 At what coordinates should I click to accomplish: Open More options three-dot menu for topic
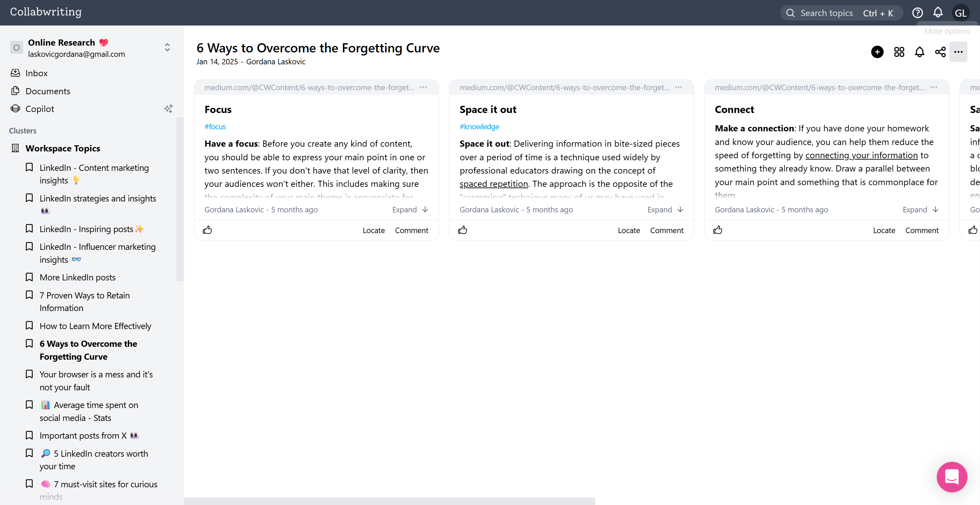click(x=958, y=52)
